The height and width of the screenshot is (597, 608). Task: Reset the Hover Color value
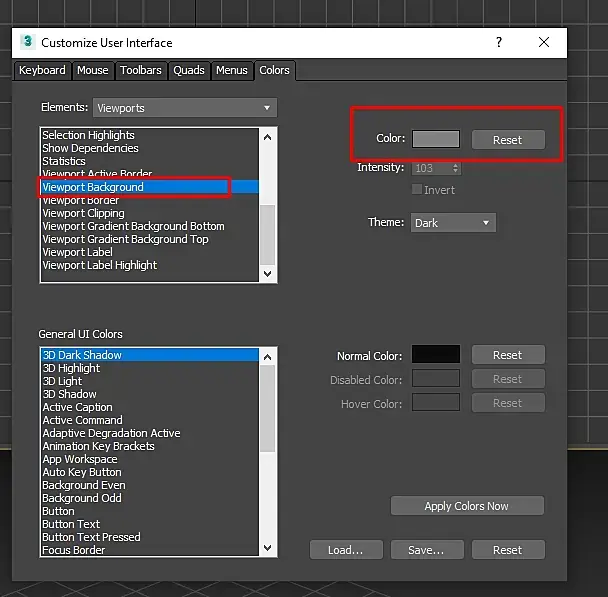click(508, 403)
